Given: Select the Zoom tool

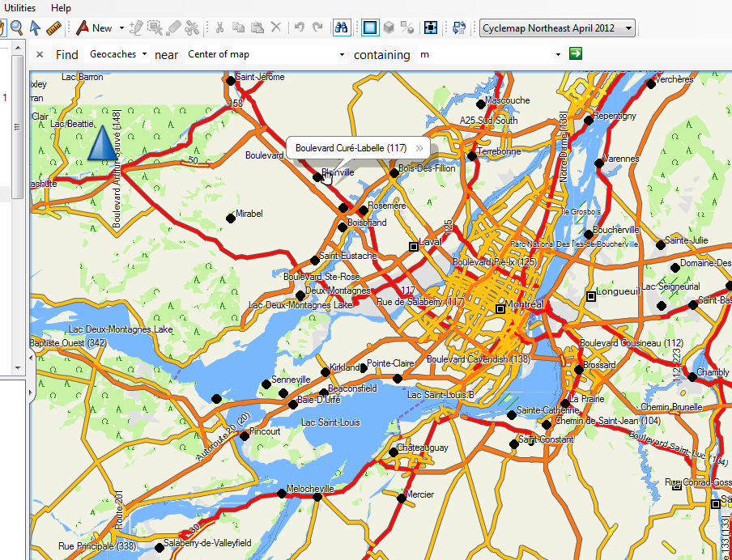Looking at the screenshot, I should pos(16,28).
